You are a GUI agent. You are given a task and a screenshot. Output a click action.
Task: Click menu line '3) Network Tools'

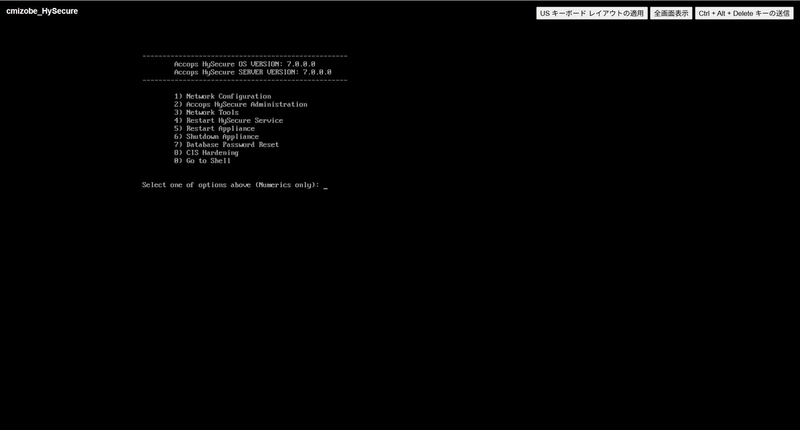tap(206, 113)
